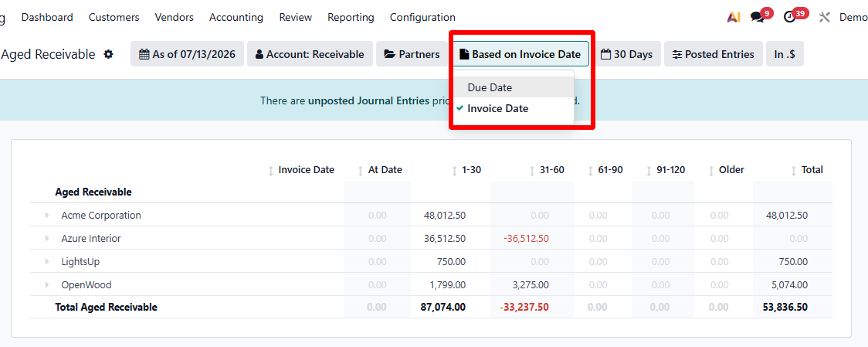
Task: Open the Accounting menu
Action: [236, 17]
